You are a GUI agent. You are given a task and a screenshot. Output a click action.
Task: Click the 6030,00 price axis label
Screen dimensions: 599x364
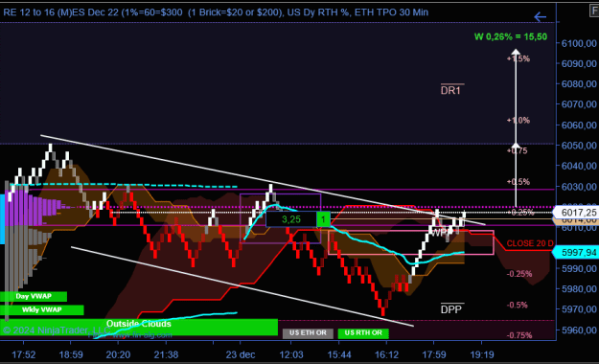click(x=579, y=187)
